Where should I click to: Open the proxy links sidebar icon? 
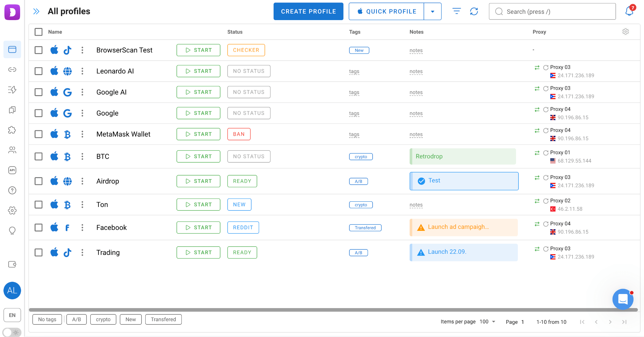point(12,69)
